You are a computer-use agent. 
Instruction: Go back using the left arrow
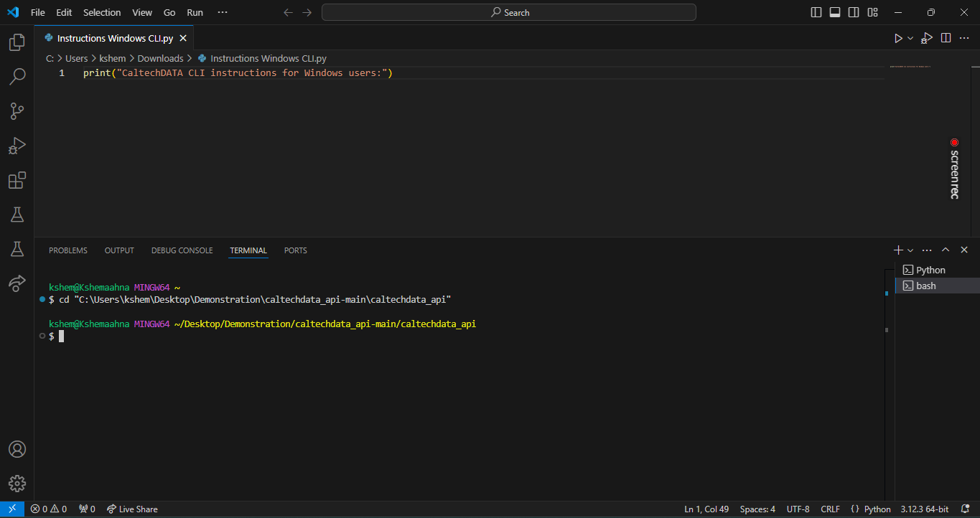[x=289, y=12]
